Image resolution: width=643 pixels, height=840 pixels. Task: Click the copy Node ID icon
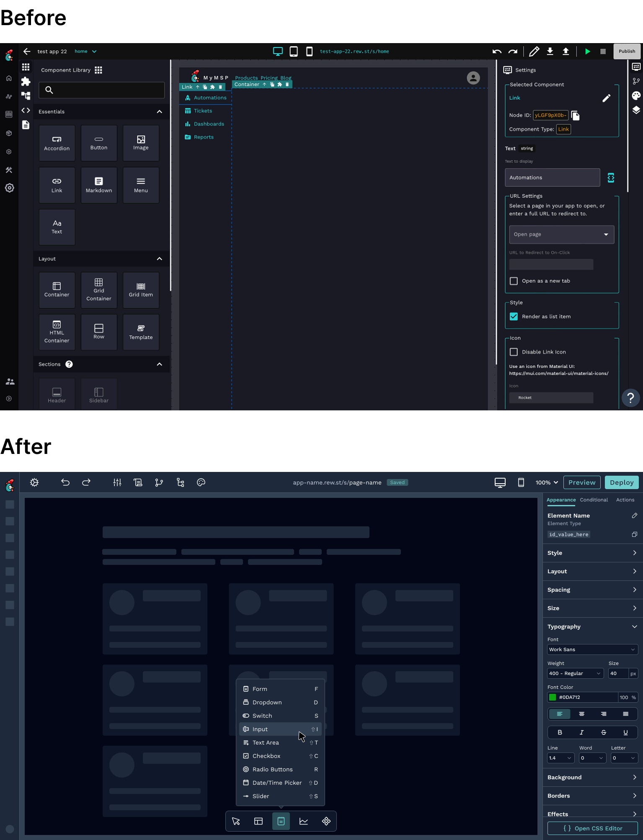575,116
